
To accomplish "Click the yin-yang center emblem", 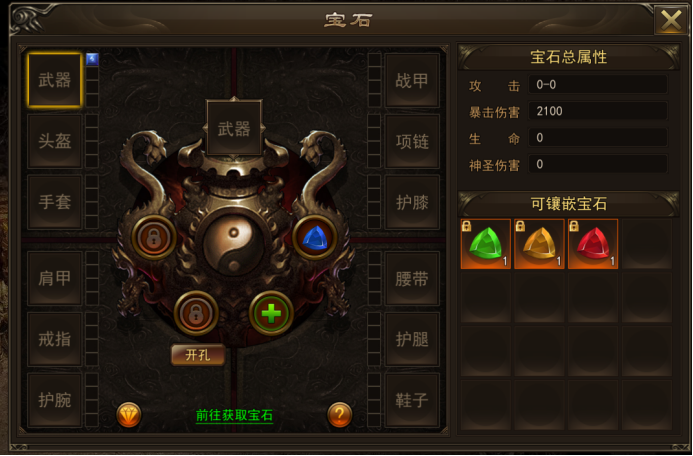I will pyautogui.click(x=234, y=244).
